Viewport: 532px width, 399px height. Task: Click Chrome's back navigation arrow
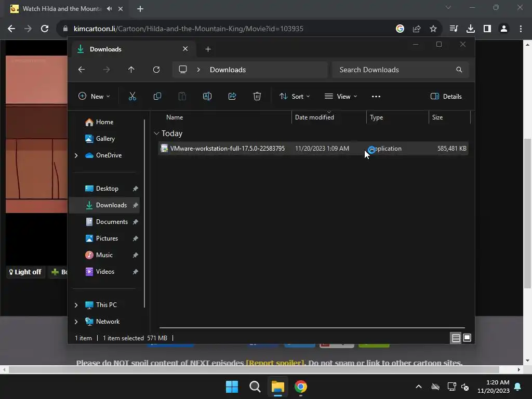11,29
